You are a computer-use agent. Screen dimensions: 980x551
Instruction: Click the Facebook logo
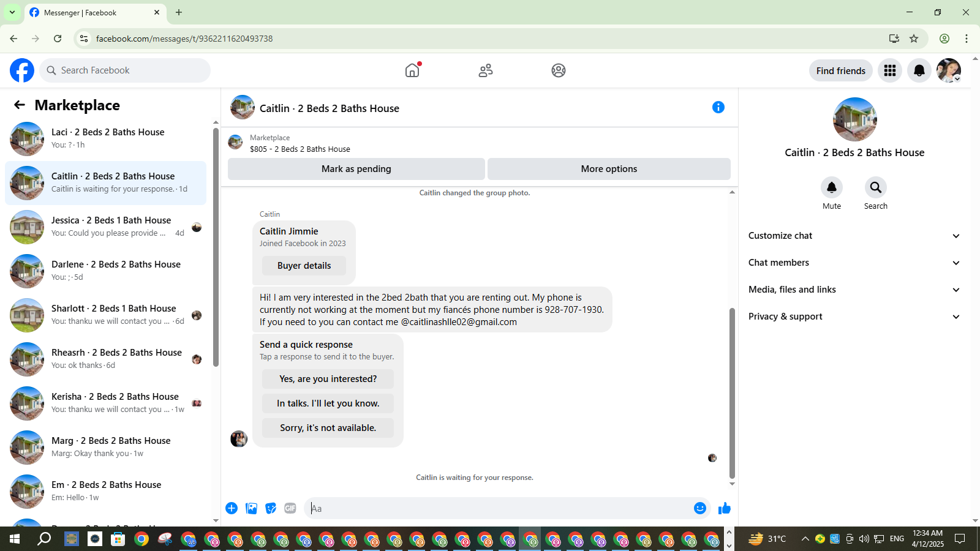pos(22,70)
